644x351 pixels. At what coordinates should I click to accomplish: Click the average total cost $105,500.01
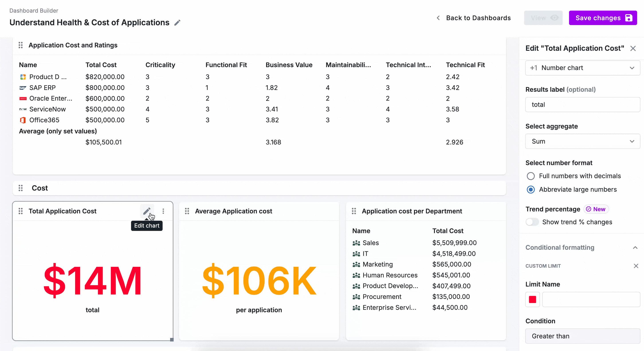(x=104, y=142)
